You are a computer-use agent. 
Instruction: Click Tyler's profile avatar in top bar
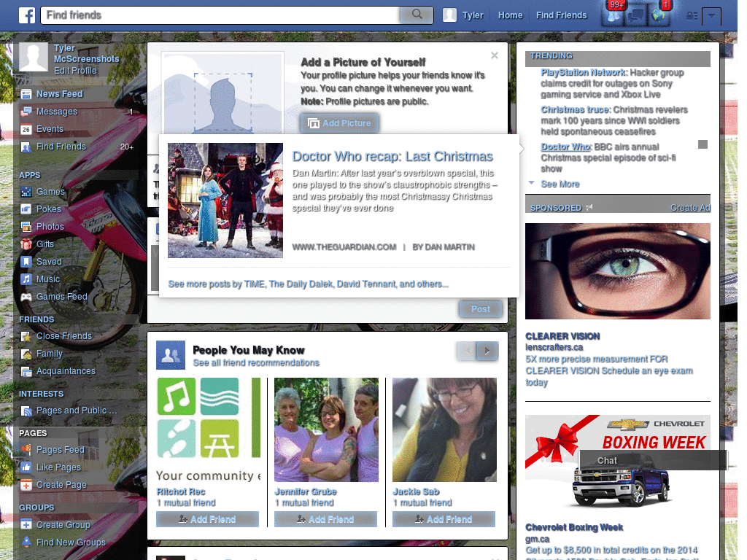click(449, 15)
